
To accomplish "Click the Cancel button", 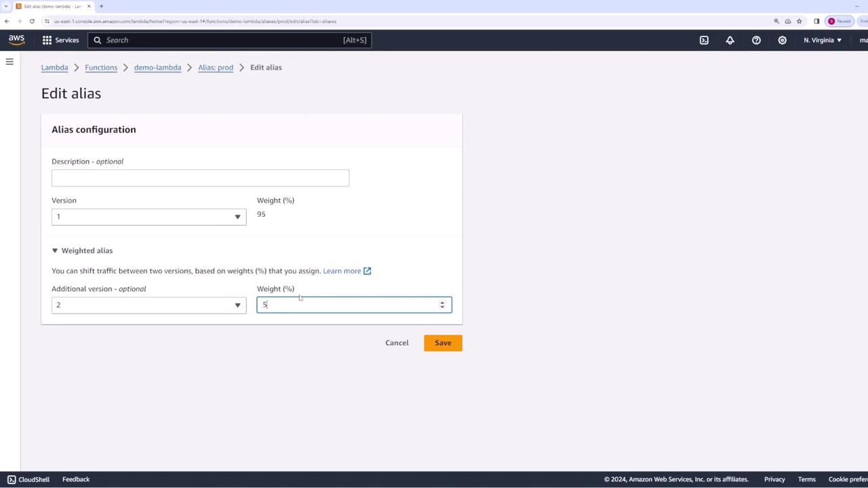I will [x=397, y=343].
